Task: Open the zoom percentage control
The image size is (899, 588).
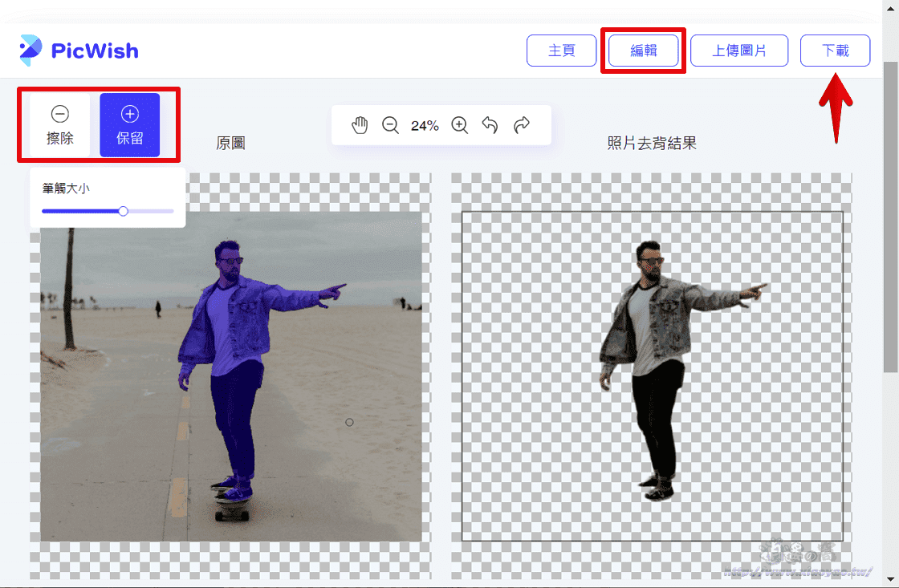Action: tap(425, 124)
